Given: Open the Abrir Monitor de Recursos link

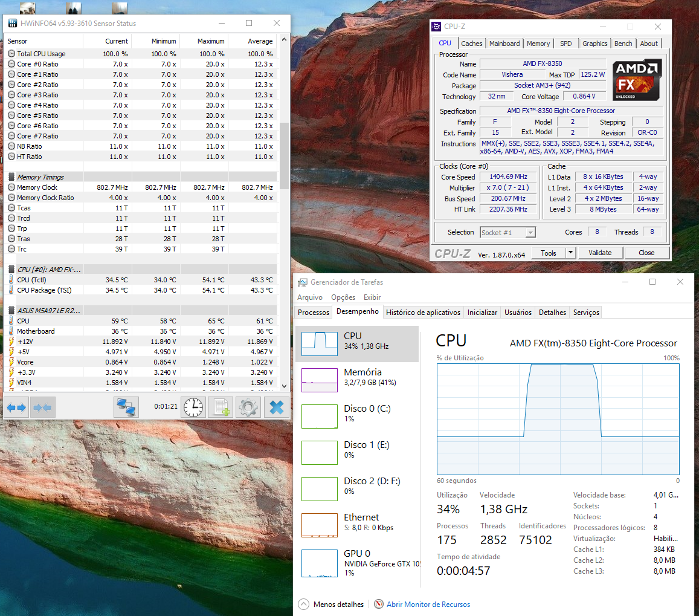Looking at the screenshot, I should [428, 605].
